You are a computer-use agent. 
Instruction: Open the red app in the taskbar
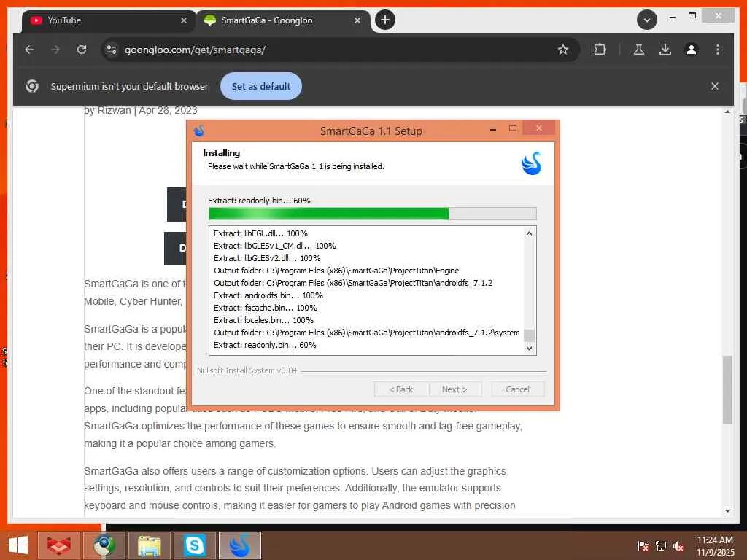point(58,545)
